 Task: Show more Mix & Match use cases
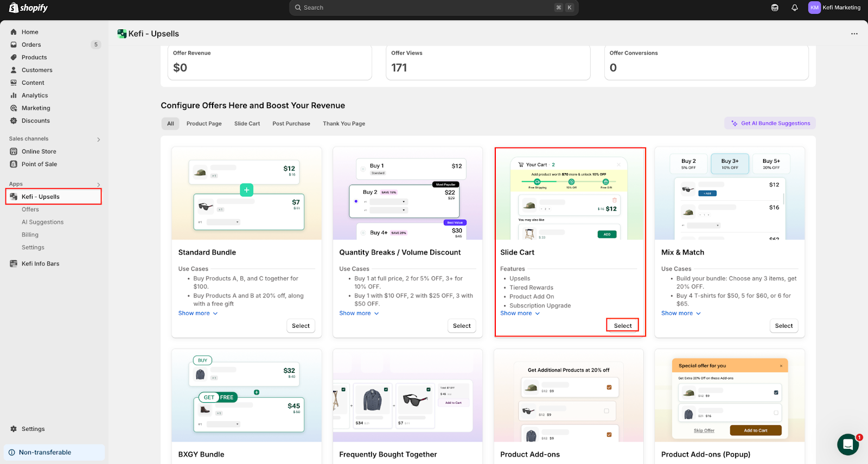(x=680, y=313)
